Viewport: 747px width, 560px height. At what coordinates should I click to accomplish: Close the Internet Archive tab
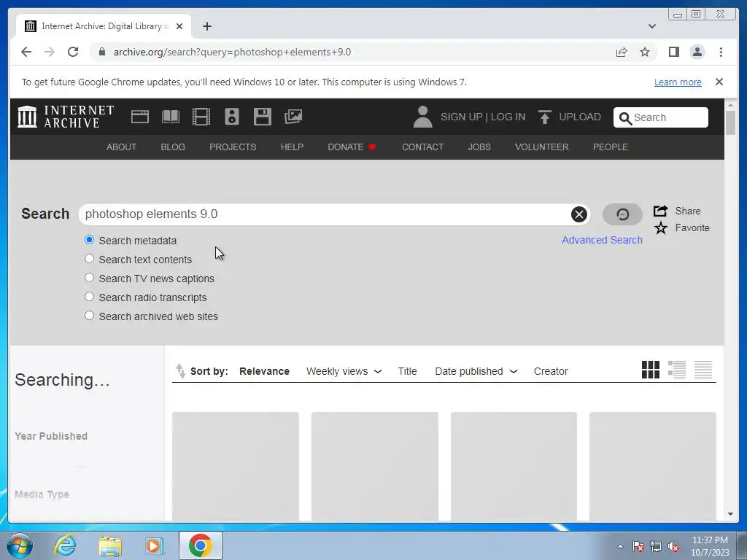point(179,26)
